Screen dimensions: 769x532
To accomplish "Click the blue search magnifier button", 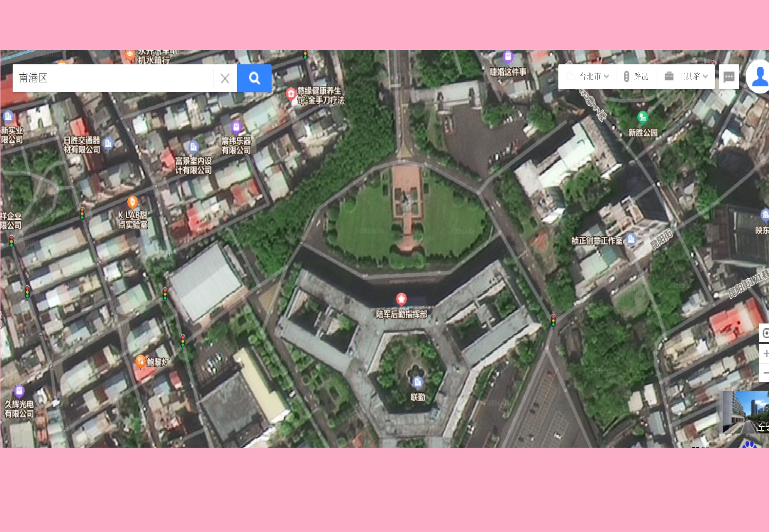I will [x=254, y=78].
